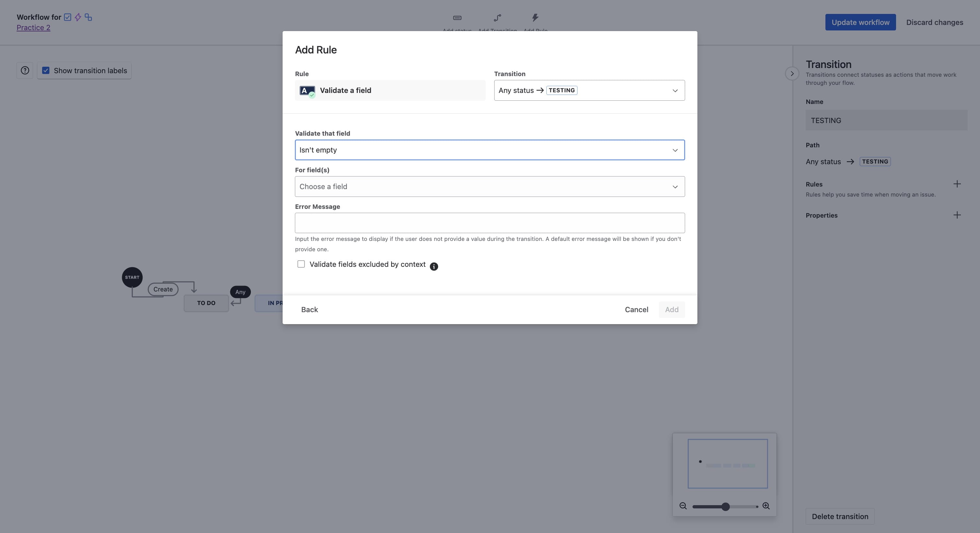This screenshot has height=533, width=980.
Task: Enable Validate fields excluded by context
Action: point(301,264)
